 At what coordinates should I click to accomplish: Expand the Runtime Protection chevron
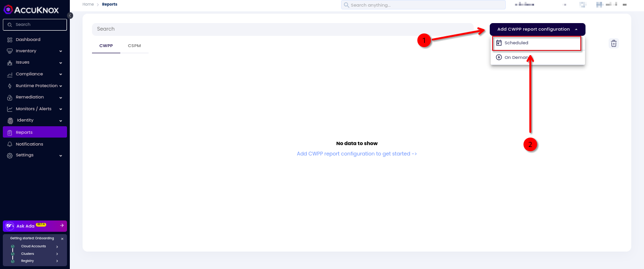[61, 86]
